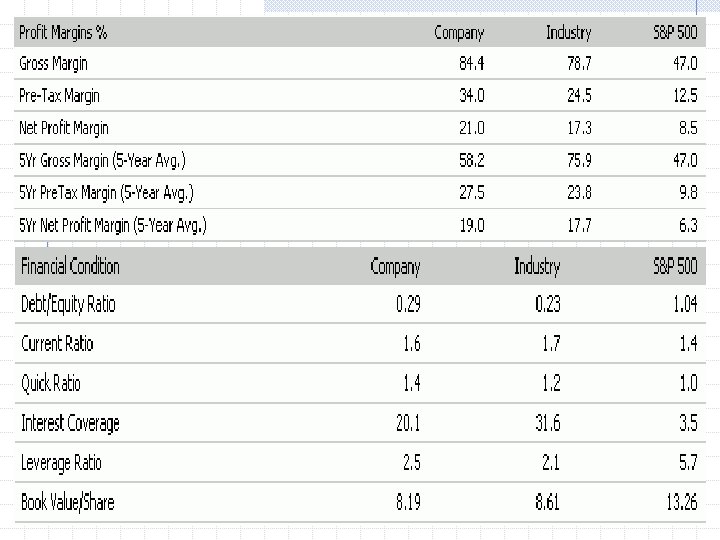Click the Book Value/Share row label

point(67,502)
